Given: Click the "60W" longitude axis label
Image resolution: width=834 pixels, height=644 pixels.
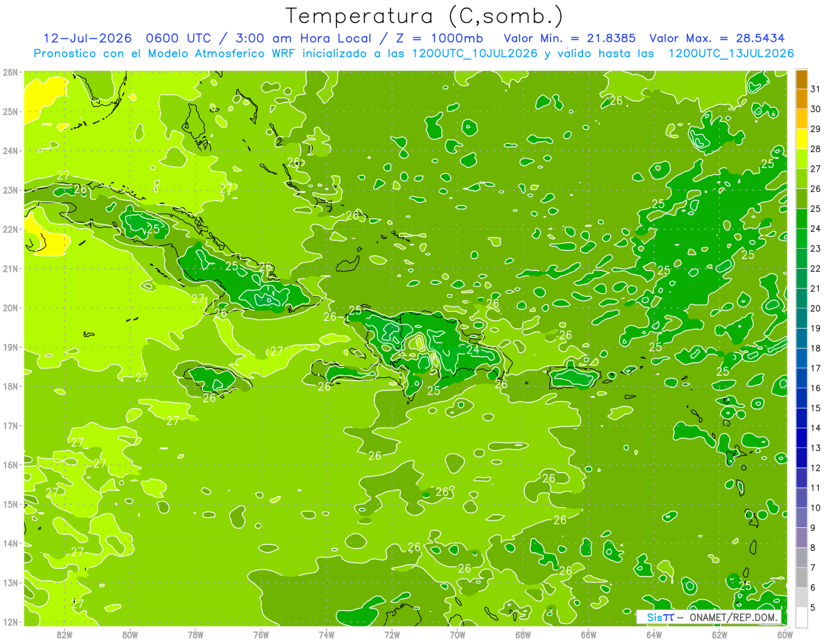Looking at the screenshot, I should tap(785, 634).
